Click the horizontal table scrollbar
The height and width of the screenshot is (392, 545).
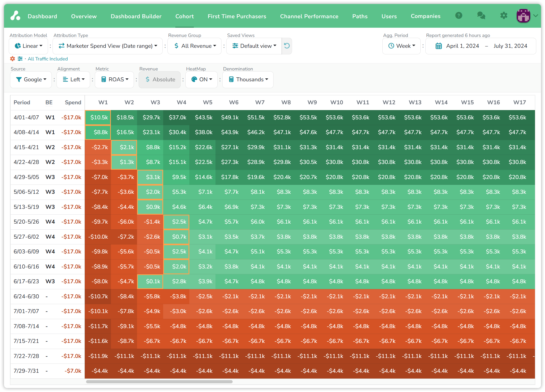[159, 381]
